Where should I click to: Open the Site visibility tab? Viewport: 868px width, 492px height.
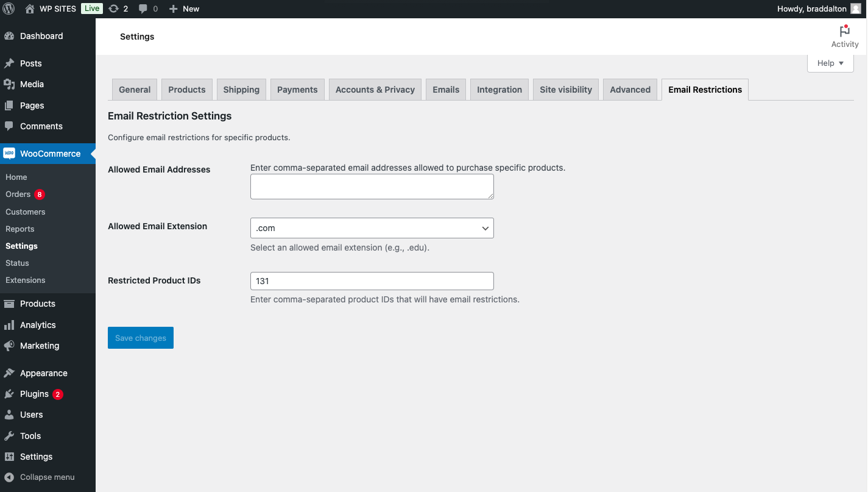565,90
